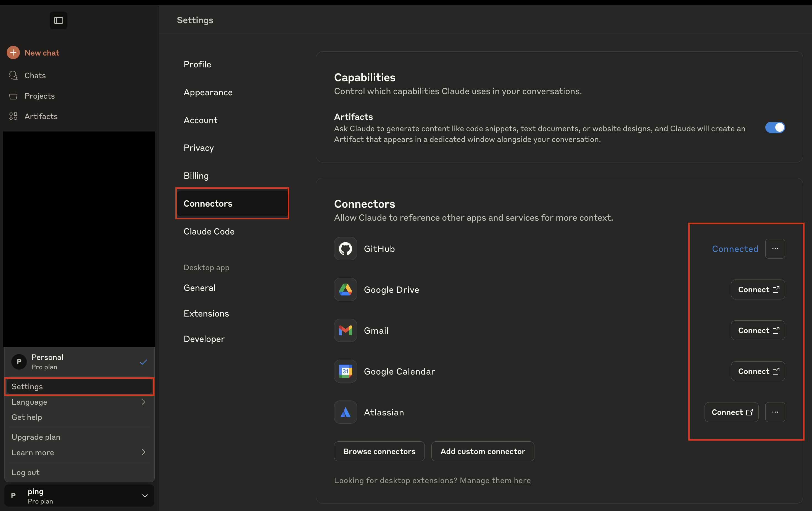Disable the Artifacts capability toggle
Image resolution: width=812 pixels, height=511 pixels.
click(774, 128)
